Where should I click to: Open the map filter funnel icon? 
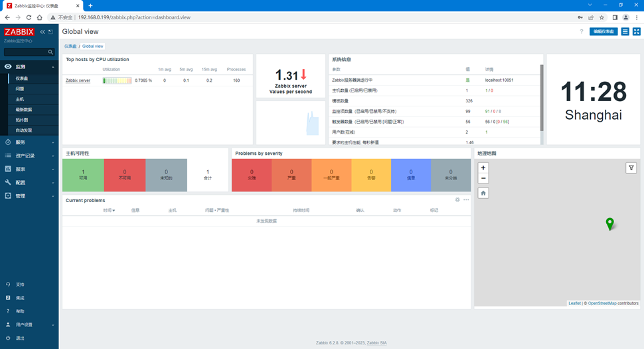pyautogui.click(x=631, y=168)
